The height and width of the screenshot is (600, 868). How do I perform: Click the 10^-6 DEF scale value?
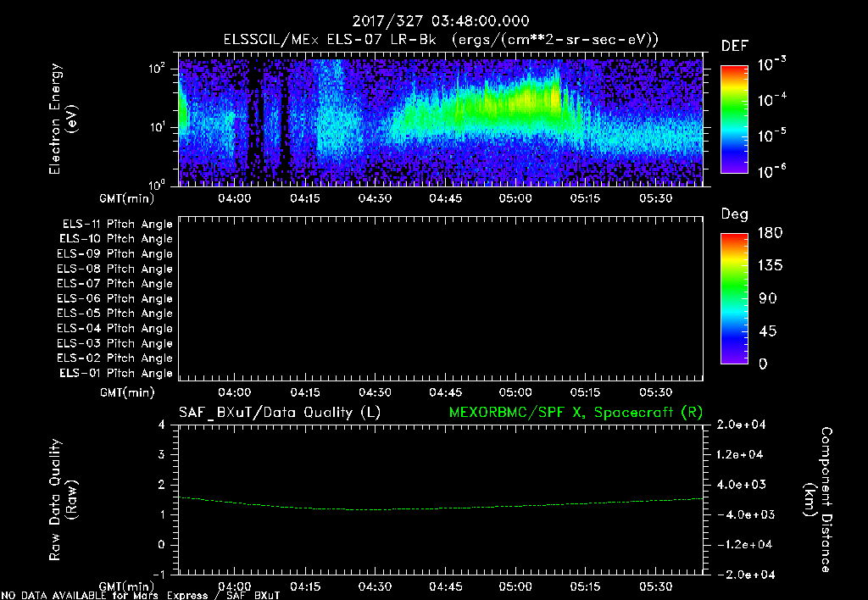coord(771,171)
